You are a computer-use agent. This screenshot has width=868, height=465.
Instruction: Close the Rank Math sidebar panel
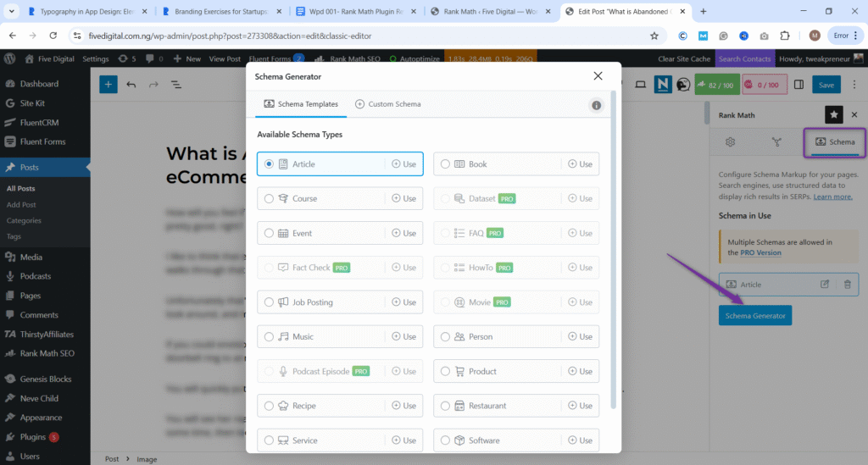coord(854,114)
